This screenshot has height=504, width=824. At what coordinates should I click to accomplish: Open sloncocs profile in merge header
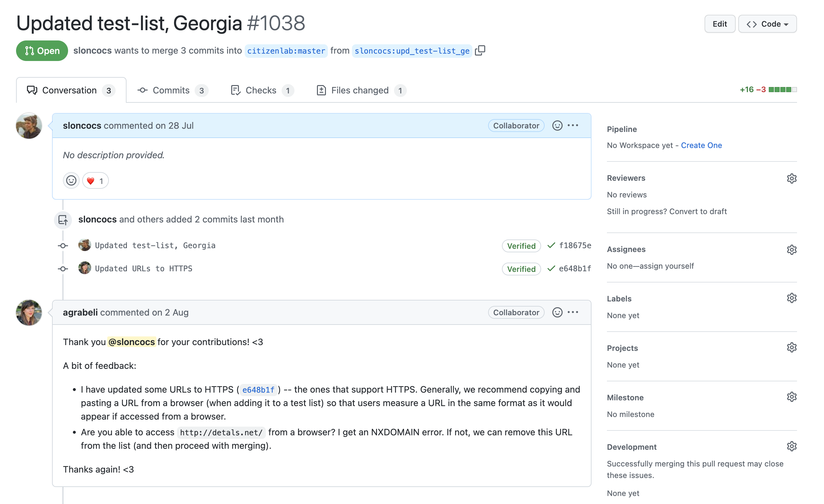(x=92, y=50)
